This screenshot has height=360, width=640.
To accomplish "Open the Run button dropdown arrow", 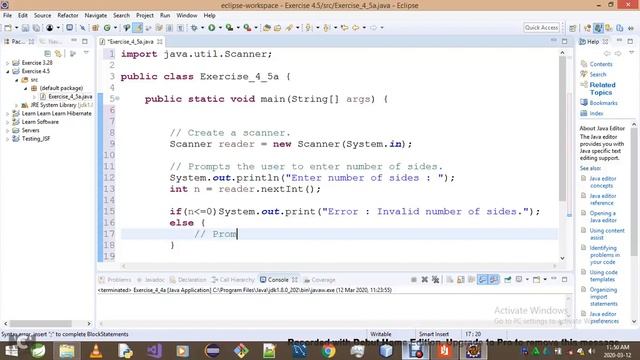I will click(220, 28).
